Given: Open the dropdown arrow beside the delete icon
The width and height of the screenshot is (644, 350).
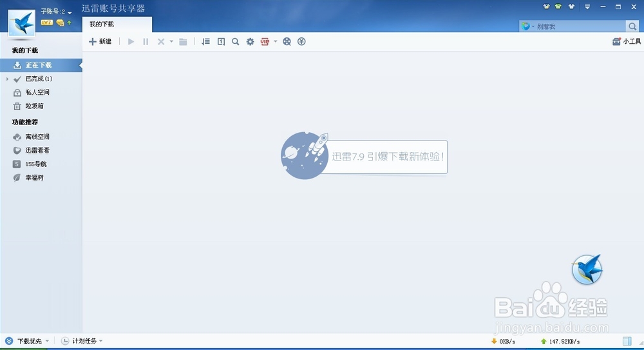Looking at the screenshot, I should pyautogui.click(x=171, y=41).
